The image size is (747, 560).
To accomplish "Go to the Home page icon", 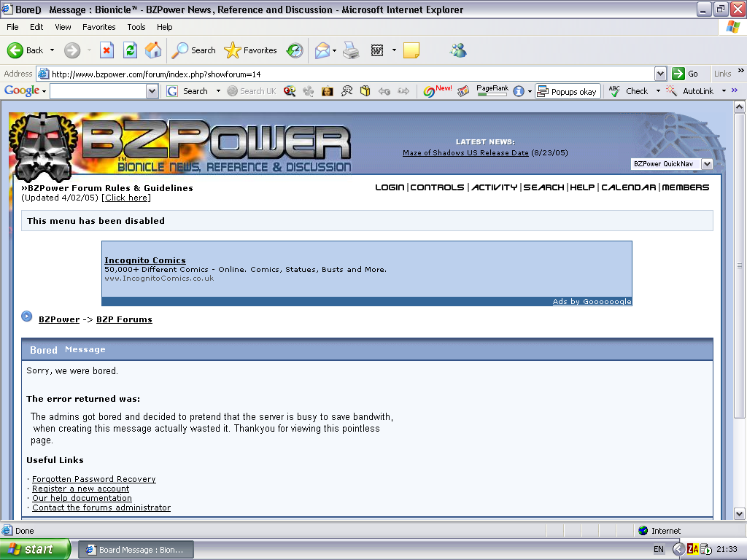I will pos(153,50).
